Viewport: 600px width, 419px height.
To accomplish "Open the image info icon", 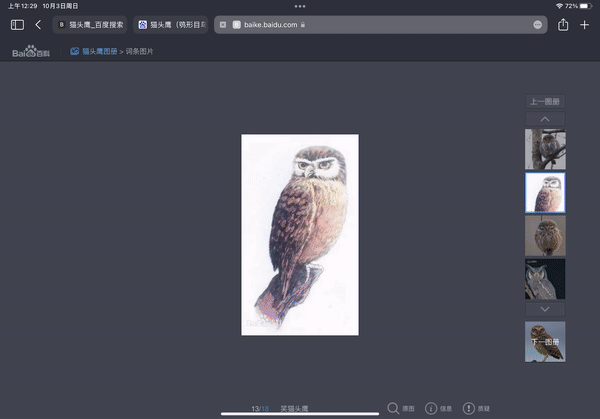I will point(432,408).
